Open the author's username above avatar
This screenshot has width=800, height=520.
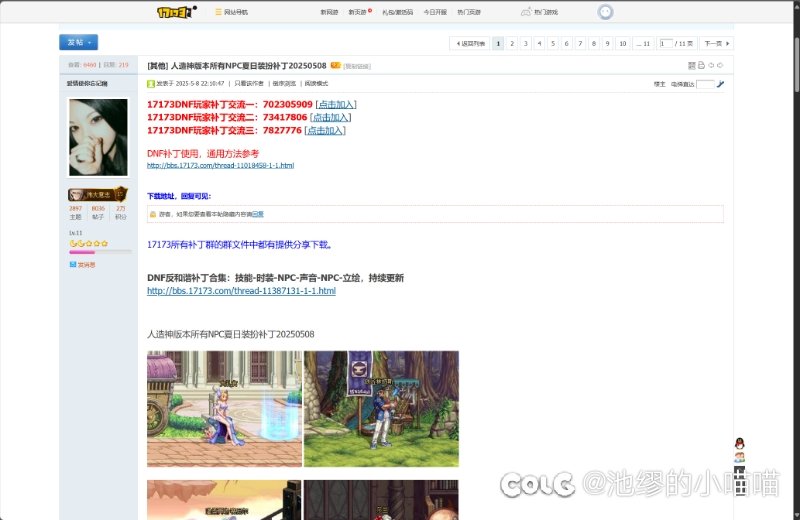87,83
